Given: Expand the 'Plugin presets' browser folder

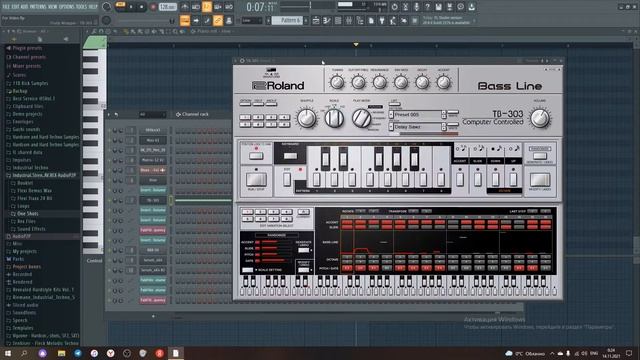Looking at the screenshot, I should point(28,48).
